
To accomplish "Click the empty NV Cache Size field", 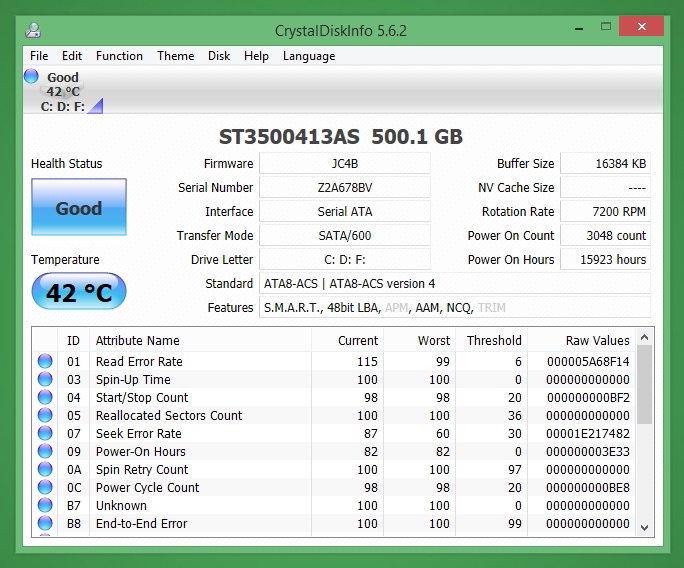I will point(605,188).
